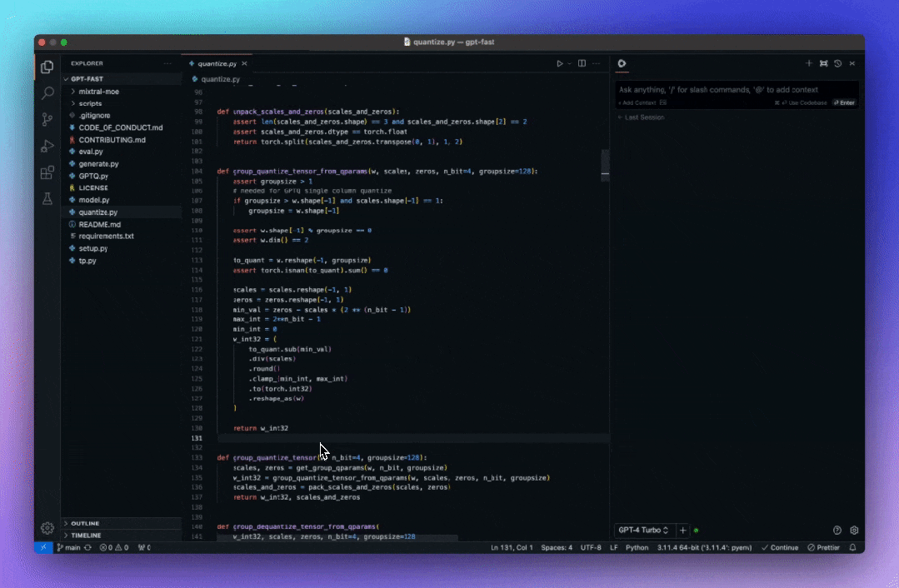The height and width of the screenshot is (588, 899).
Task: Expand the OUTLINE section
Action: click(x=86, y=523)
